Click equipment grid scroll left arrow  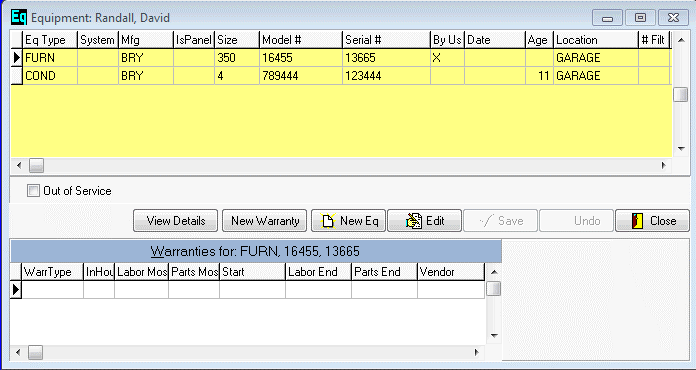pos(19,165)
